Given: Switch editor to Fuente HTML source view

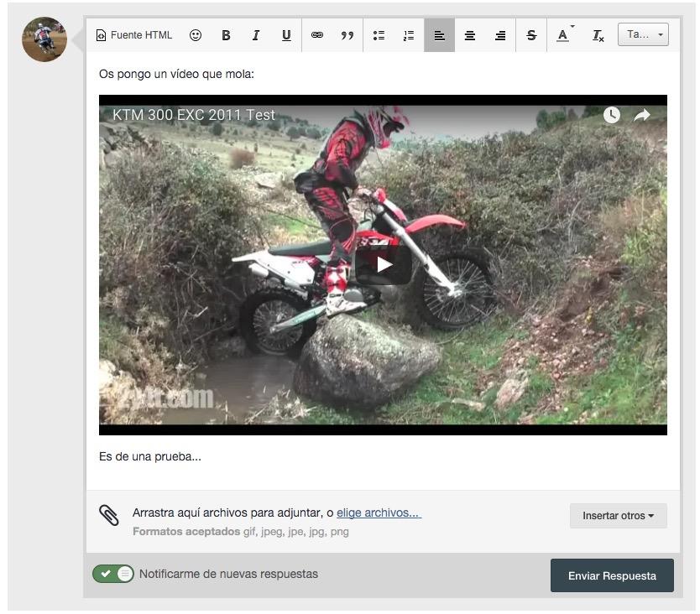Looking at the screenshot, I should coord(134,35).
